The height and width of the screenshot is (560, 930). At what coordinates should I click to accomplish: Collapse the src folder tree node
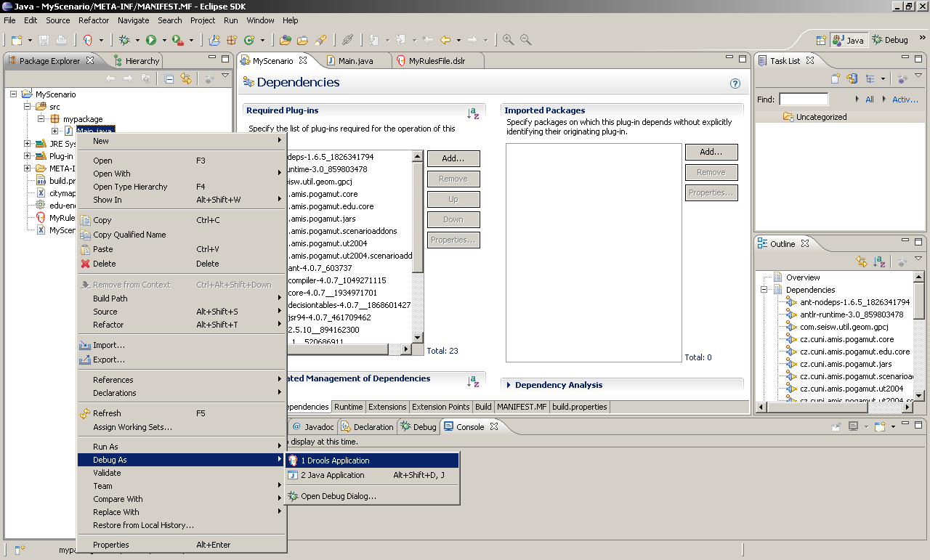[x=28, y=107]
